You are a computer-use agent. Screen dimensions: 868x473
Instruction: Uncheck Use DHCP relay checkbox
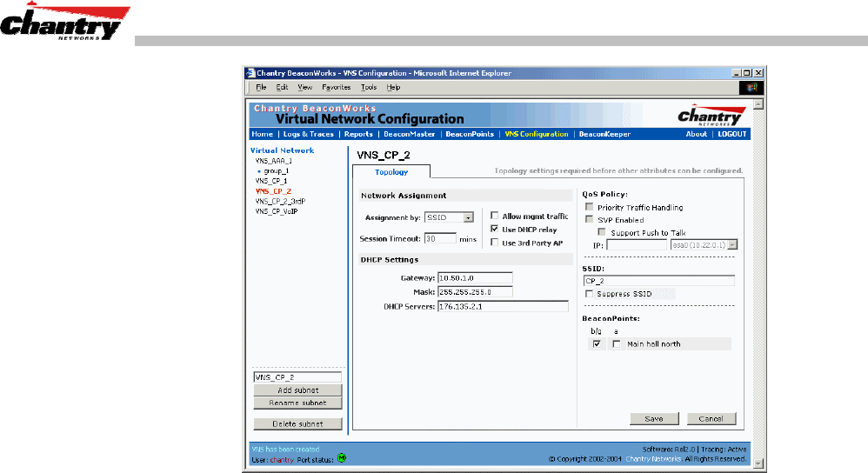point(494,229)
